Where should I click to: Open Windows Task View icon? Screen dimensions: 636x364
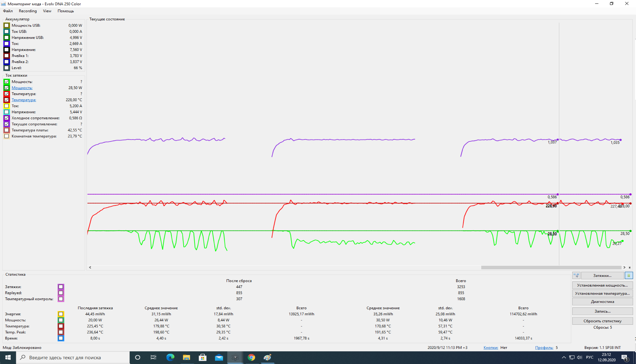(x=153, y=358)
